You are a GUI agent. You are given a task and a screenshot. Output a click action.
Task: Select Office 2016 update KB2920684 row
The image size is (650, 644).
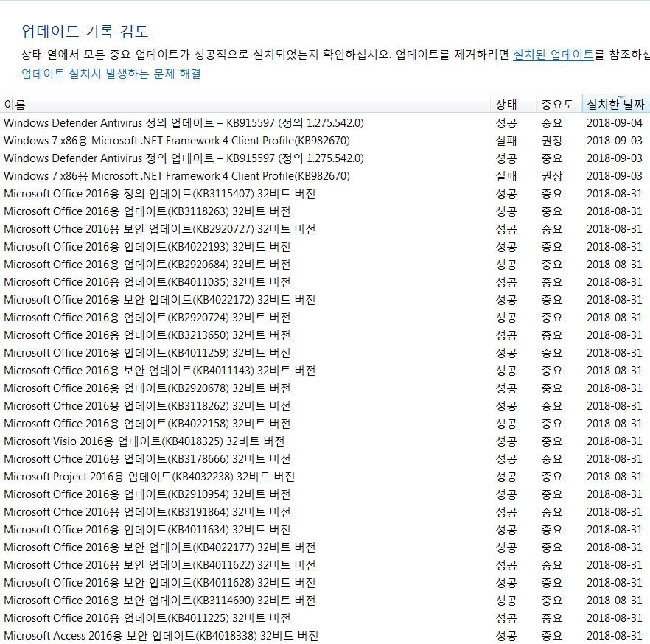pos(325,265)
